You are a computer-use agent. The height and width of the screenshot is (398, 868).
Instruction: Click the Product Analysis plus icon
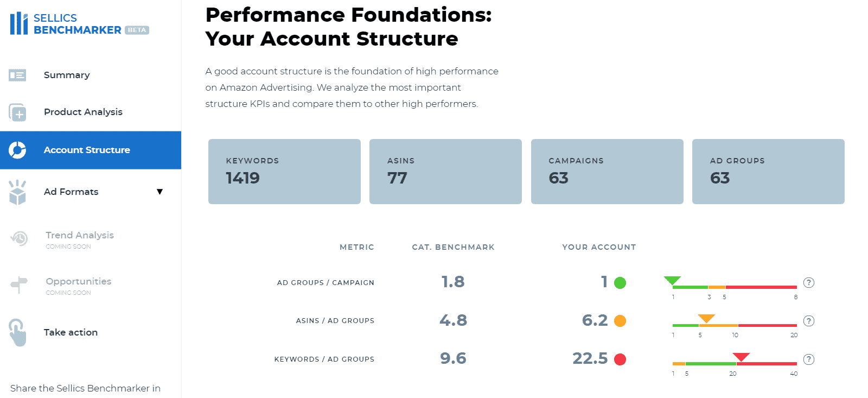click(x=17, y=112)
